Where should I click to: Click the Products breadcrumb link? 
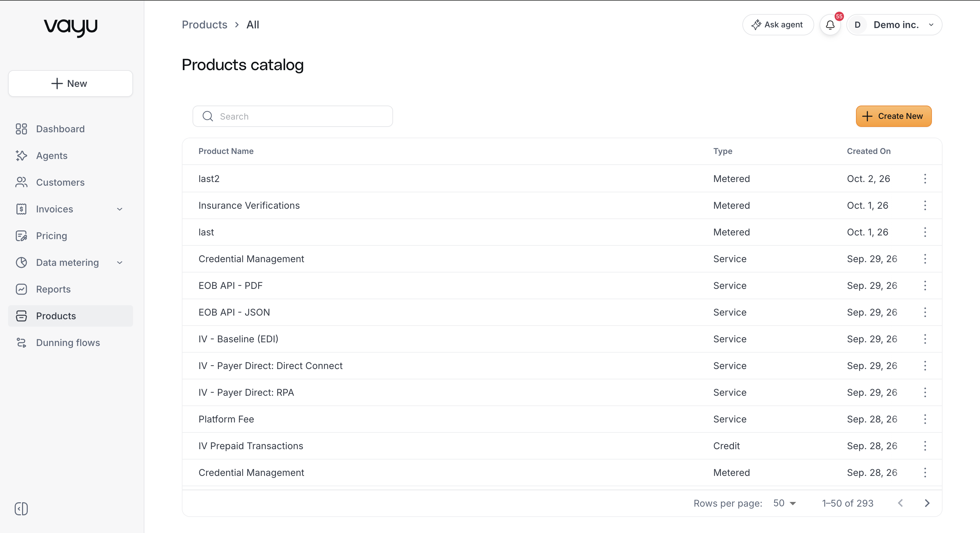coord(204,25)
